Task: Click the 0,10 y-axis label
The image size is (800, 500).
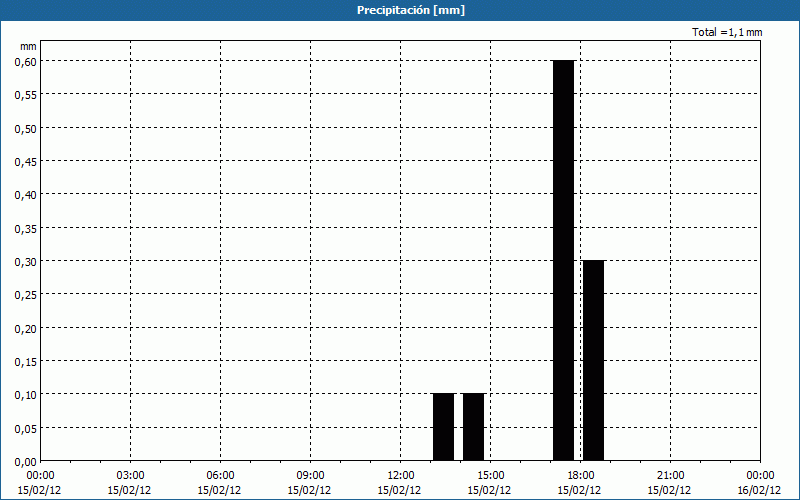Action: click(x=26, y=394)
